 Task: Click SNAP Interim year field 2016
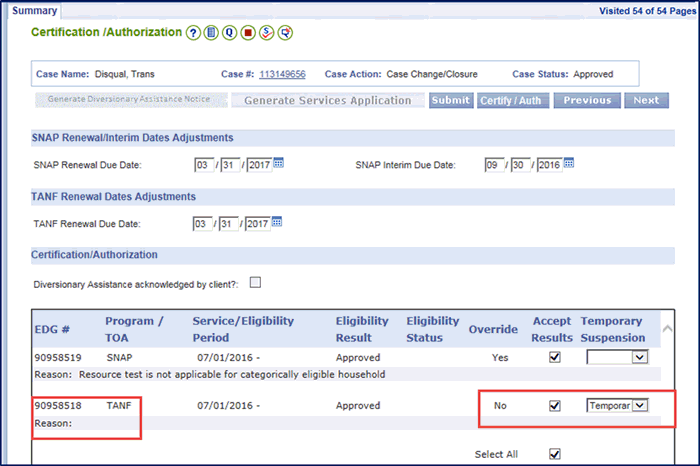(549, 165)
